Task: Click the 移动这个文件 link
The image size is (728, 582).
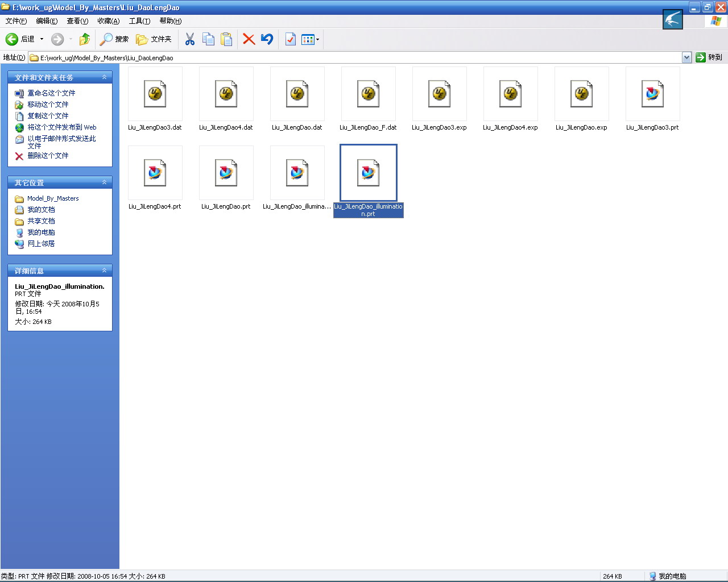Action: 48,105
